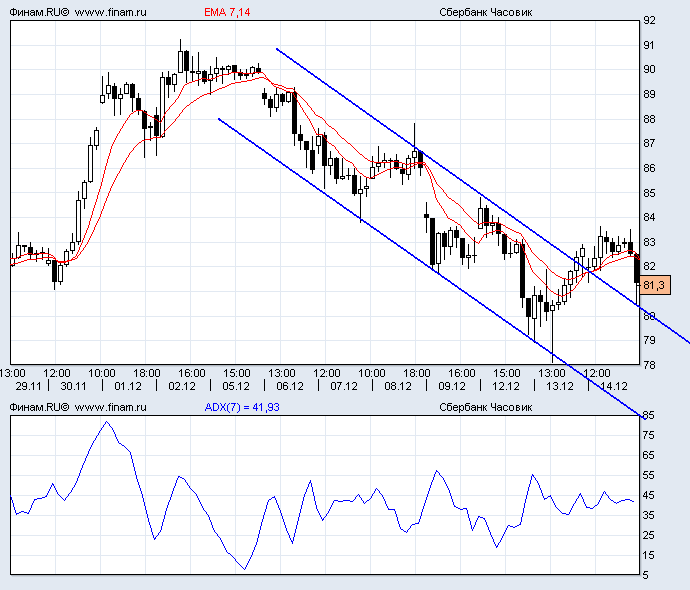Click ADX axis value 5
The width and height of the screenshot is (690, 590).
click(646, 575)
